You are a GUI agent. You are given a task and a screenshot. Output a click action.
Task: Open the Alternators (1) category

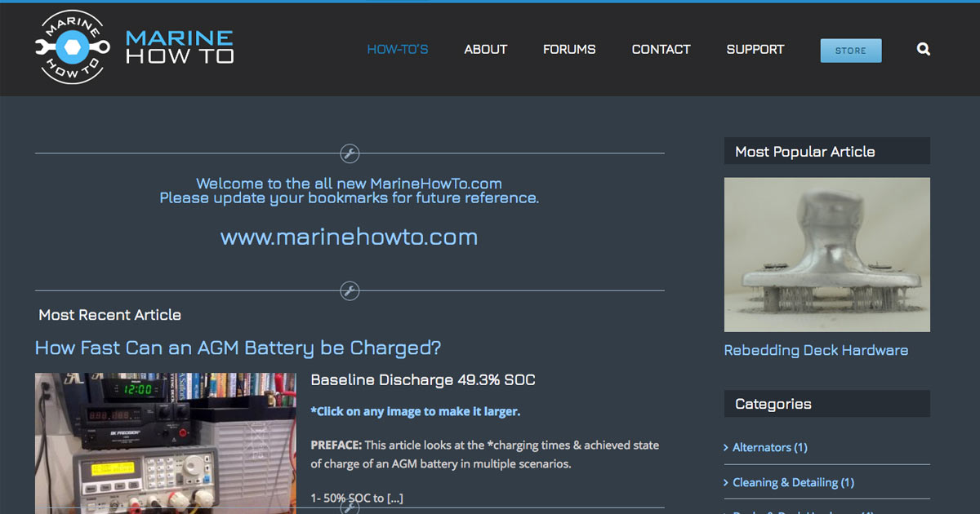[x=770, y=447]
